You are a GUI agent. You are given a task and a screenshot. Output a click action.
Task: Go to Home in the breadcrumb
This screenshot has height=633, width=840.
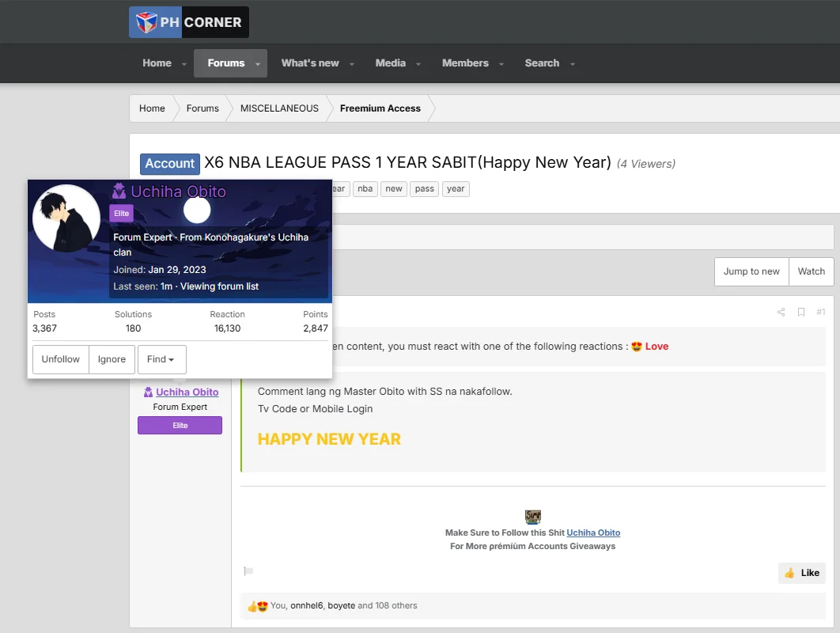[152, 108]
